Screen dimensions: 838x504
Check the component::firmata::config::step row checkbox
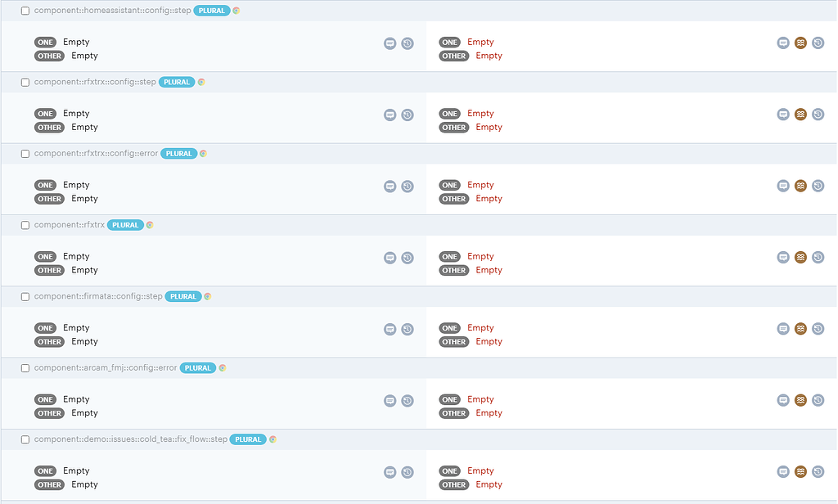click(x=25, y=297)
